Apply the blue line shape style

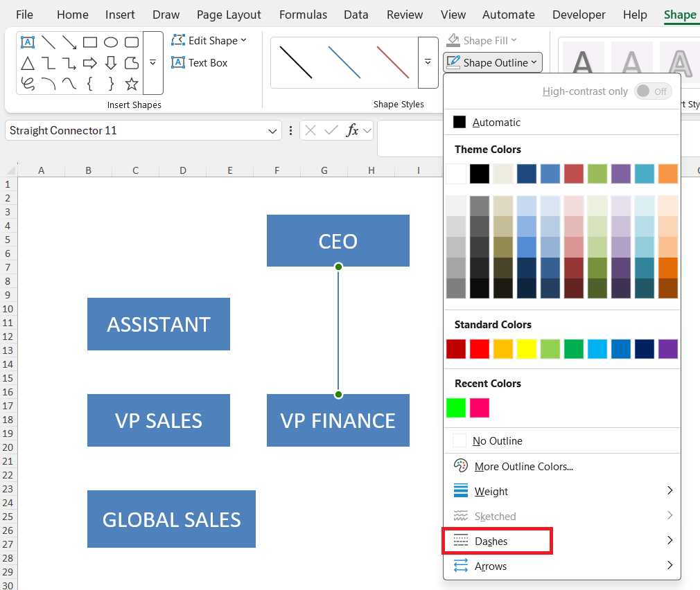[344, 62]
